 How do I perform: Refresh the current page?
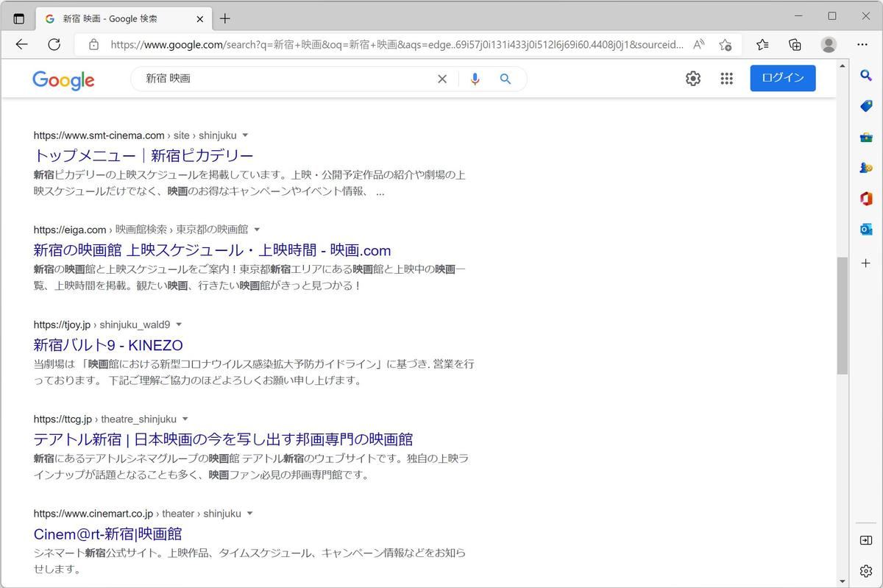(54, 45)
